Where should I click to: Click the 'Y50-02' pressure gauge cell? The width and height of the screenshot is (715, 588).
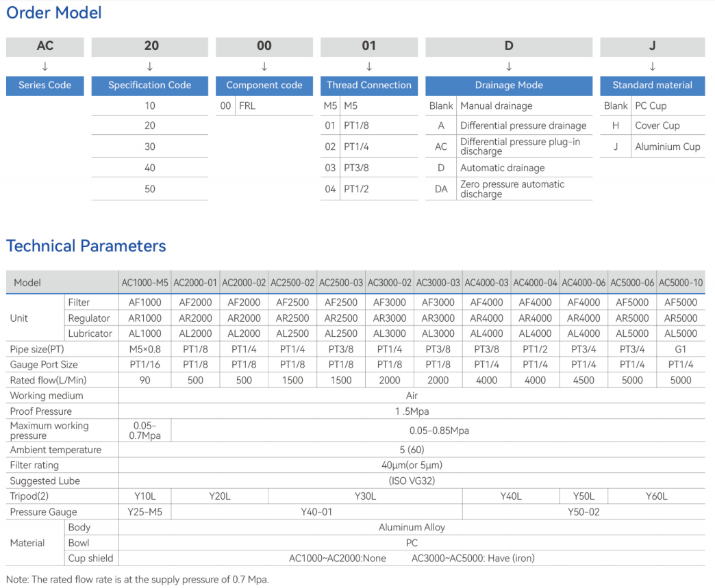(x=584, y=512)
